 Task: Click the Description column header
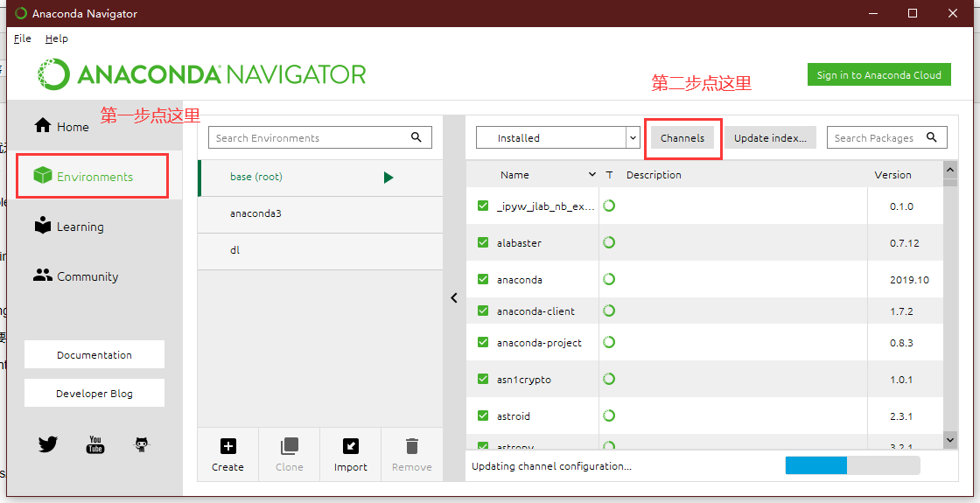[654, 174]
